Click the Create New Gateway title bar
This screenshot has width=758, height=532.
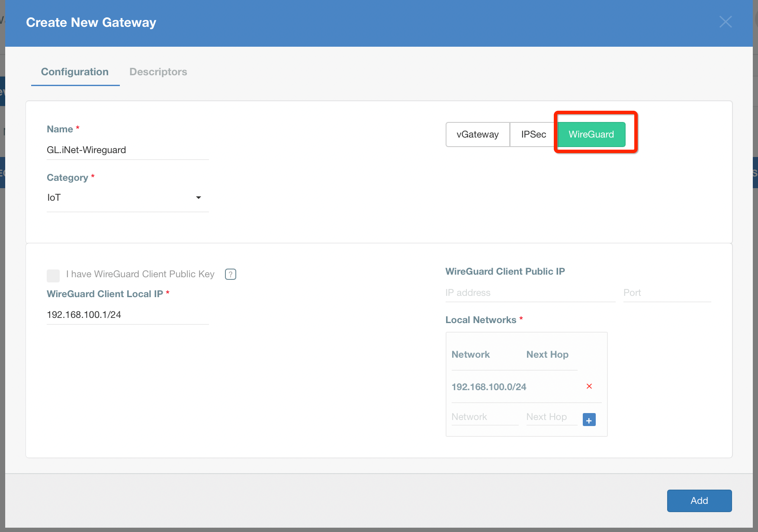pyautogui.click(x=91, y=22)
